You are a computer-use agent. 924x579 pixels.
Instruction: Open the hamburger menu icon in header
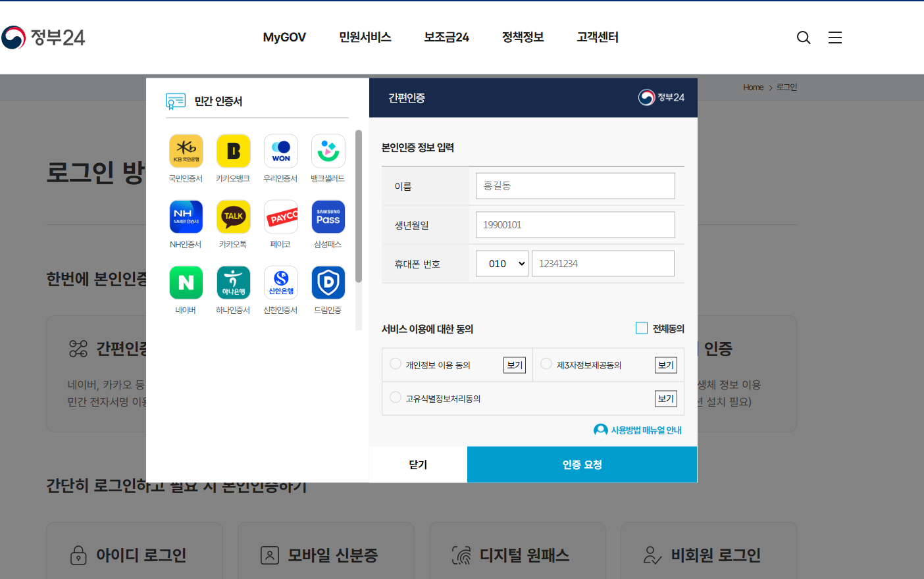click(835, 38)
